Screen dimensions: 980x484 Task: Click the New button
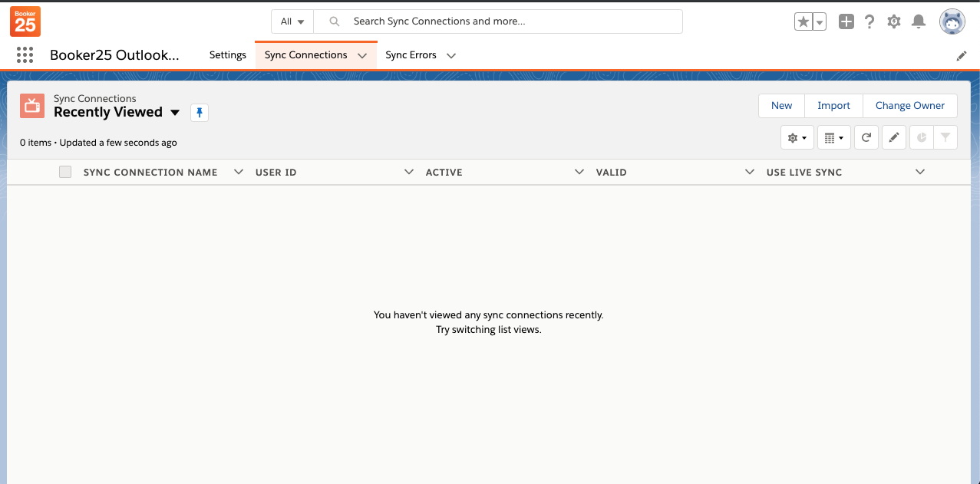[781, 106]
